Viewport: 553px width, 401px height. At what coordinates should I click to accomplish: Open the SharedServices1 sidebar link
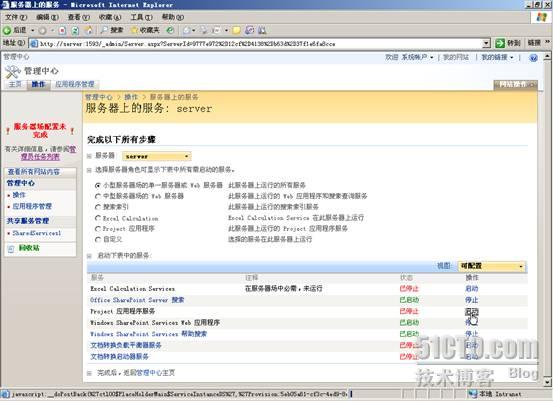click(x=37, y=233)
